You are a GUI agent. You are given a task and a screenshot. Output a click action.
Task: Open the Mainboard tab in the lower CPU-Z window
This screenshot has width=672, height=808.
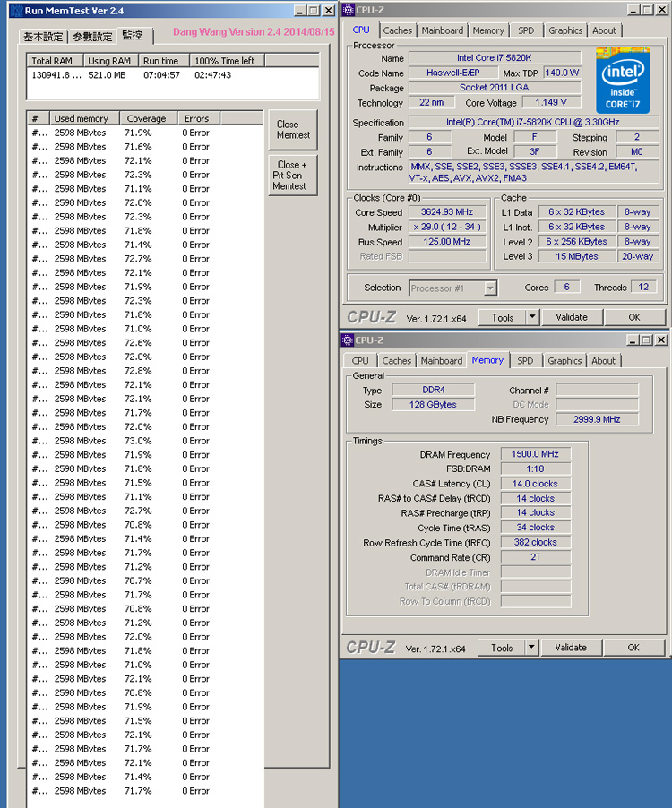441,361
